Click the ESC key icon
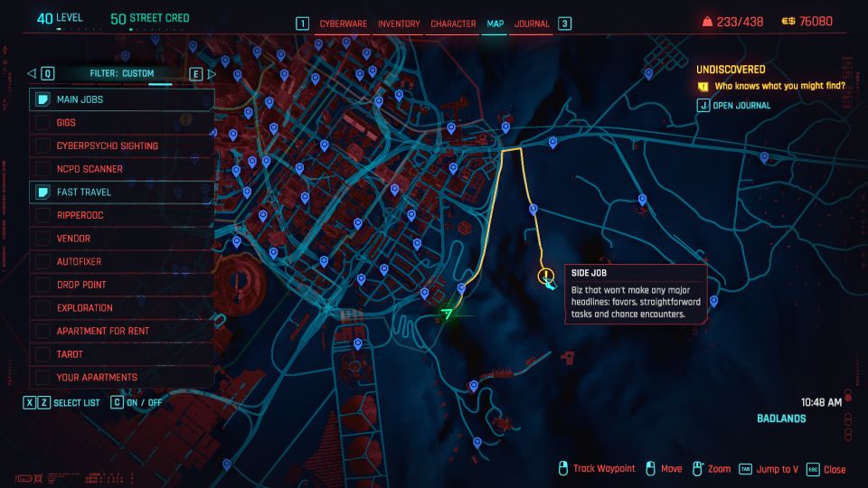This screenshot has height=488, width=868. click(x=813, y=470)
